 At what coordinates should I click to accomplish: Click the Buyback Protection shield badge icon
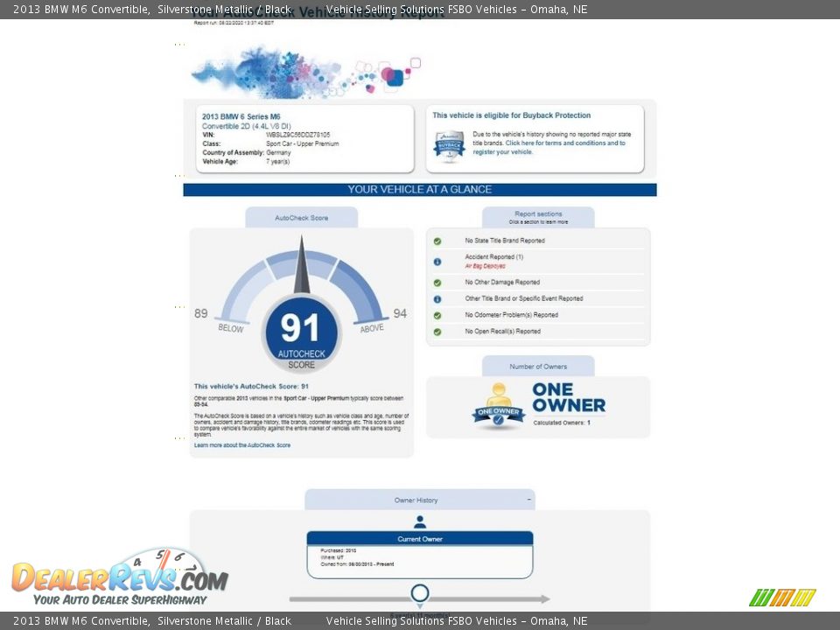[449, 146]
